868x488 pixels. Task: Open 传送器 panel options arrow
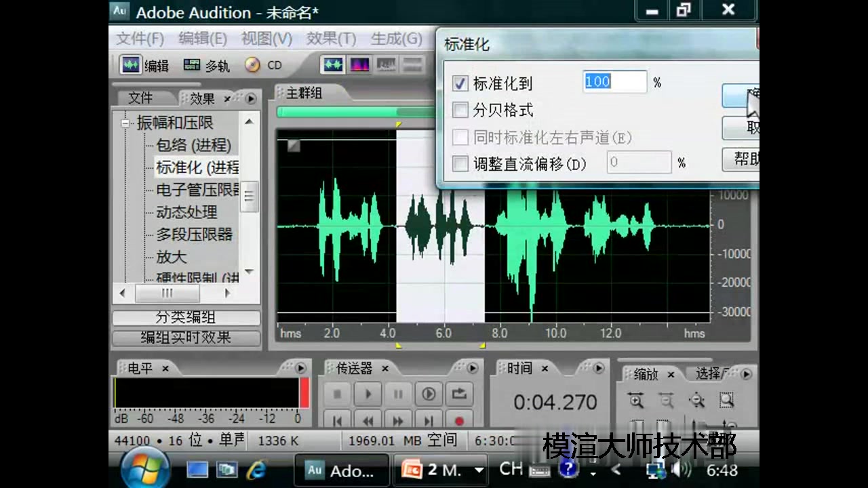[473, 368]
